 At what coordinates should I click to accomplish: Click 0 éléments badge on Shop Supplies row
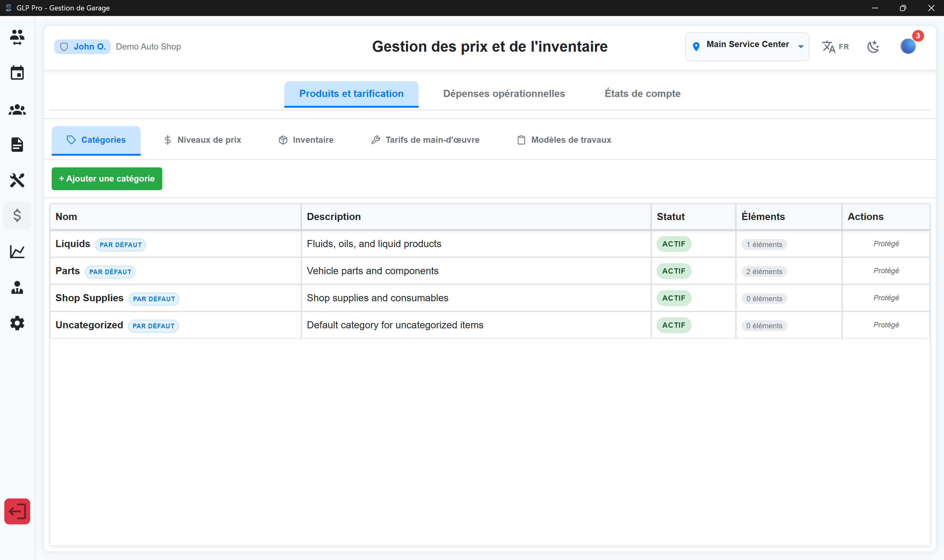pos(764,299)
